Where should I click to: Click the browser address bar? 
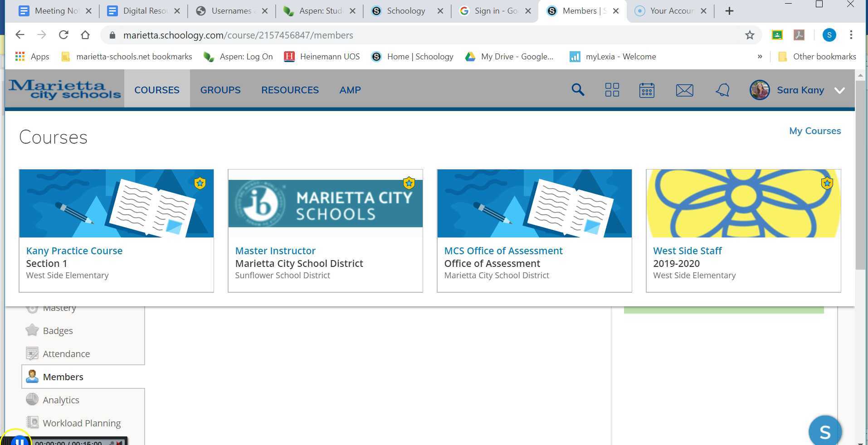coord(272,35)
